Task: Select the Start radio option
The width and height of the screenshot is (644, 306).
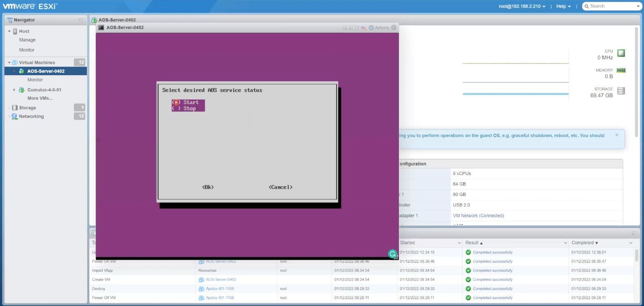Action: 176,103
